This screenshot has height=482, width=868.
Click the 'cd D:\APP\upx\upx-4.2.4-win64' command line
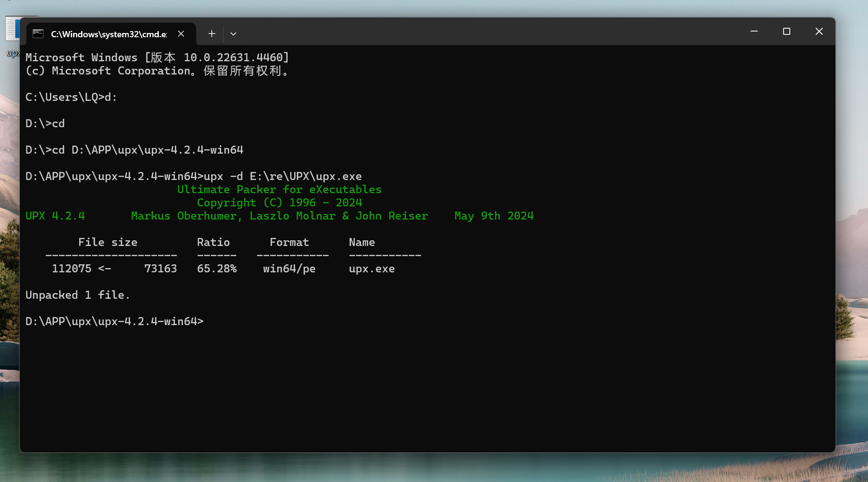point(134,150)
